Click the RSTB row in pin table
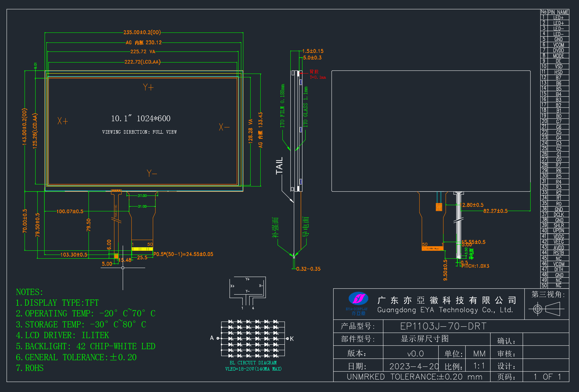 tap(555, 253)
